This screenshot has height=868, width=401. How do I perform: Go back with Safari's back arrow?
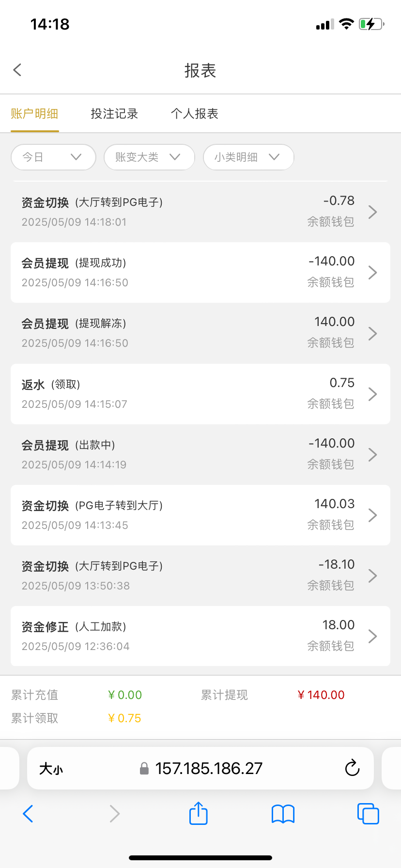pos(28,814)
